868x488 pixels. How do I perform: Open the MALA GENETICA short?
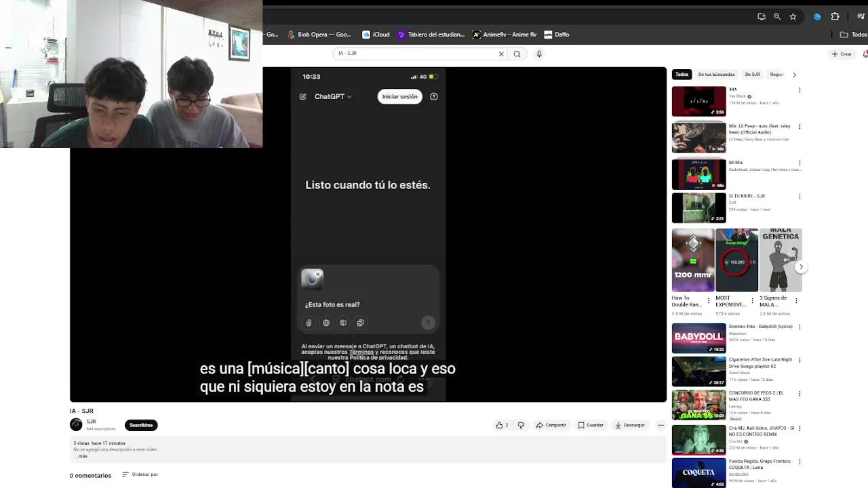tap(781, 260)
